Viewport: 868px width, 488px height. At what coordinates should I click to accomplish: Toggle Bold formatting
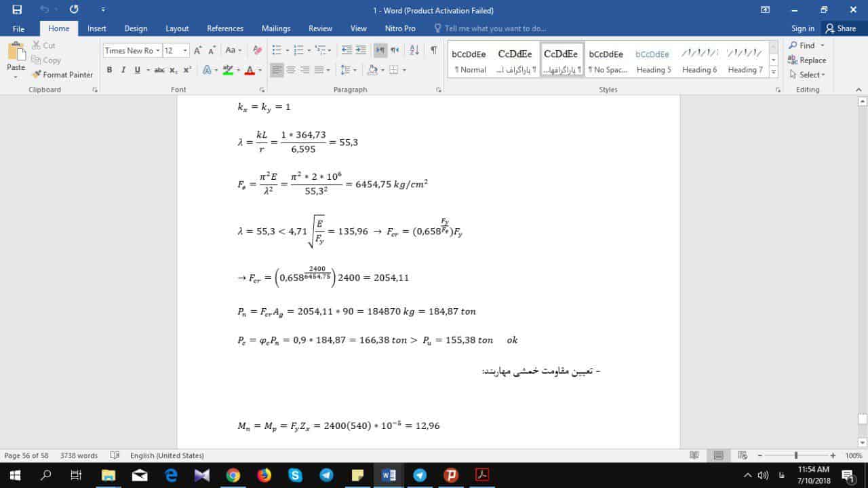pyautogui.click(x=109, y=70)
